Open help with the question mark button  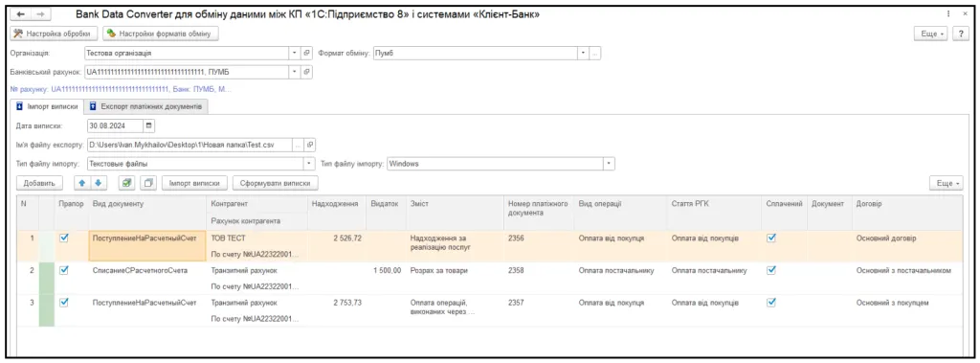point(961,34)
